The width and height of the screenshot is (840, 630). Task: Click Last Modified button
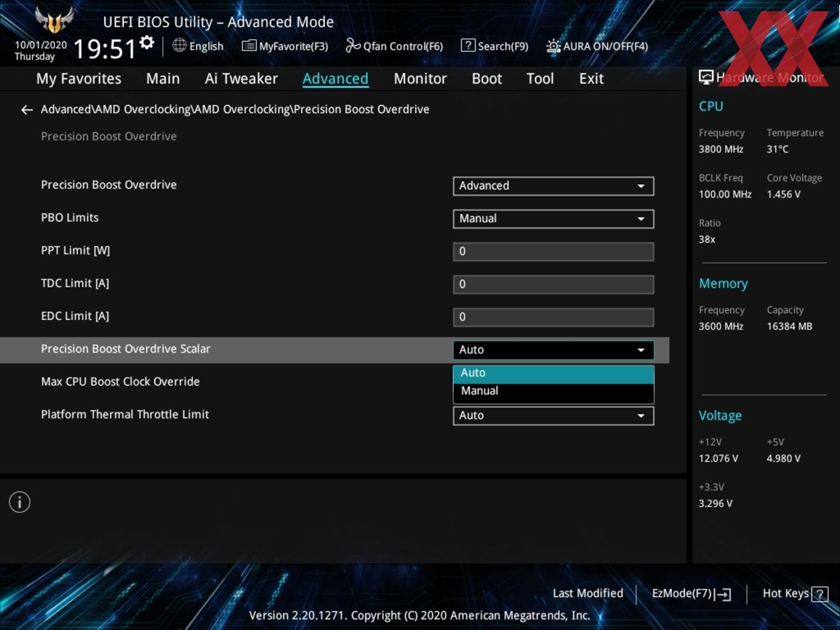tap(588, 594)
